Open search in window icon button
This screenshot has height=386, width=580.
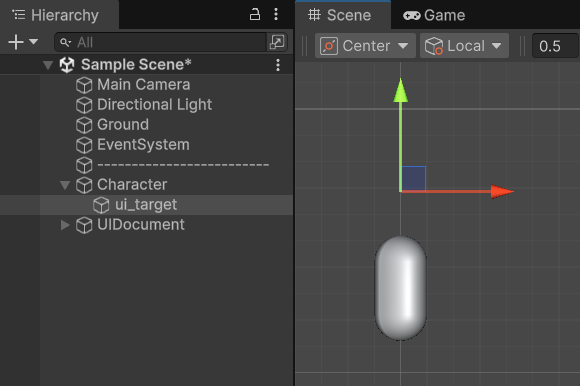pos(277,42)
